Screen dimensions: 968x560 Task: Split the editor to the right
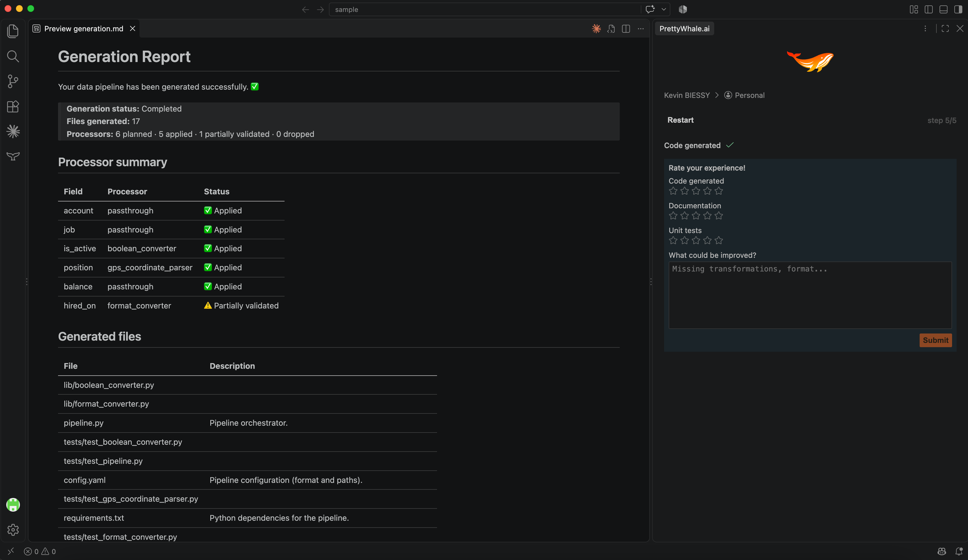pyautogui.click(x=626, y=29)
